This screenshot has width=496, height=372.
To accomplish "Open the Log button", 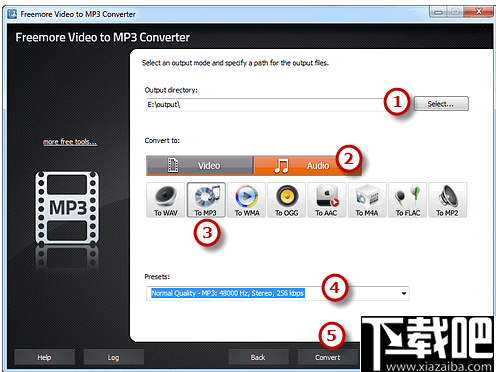I will [x=113, y=358].
